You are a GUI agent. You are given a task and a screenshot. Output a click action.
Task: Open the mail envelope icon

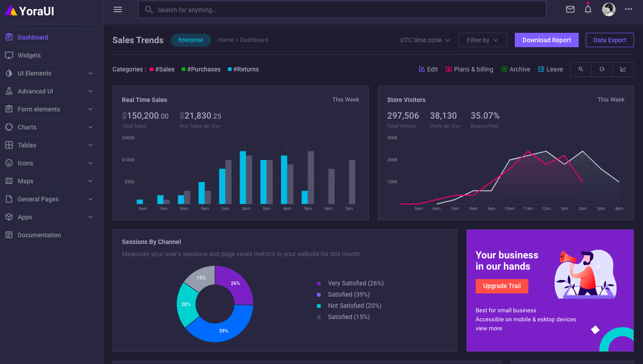570,9
